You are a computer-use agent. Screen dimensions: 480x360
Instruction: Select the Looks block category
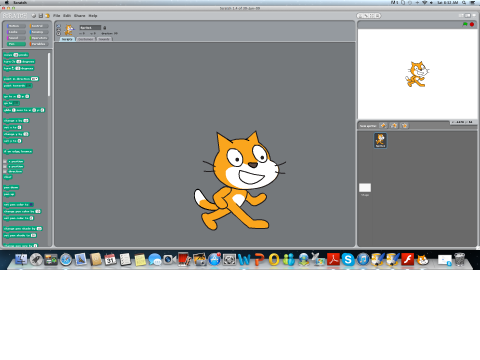click(16, 32)
